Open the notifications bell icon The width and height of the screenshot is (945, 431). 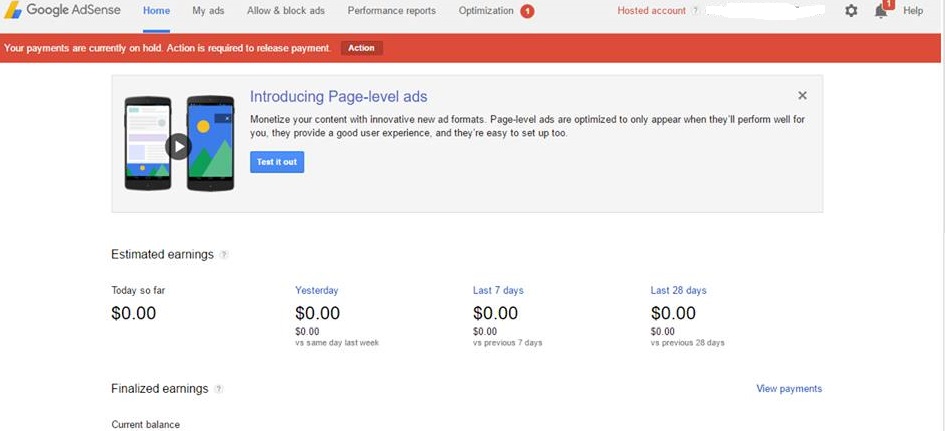881,11
